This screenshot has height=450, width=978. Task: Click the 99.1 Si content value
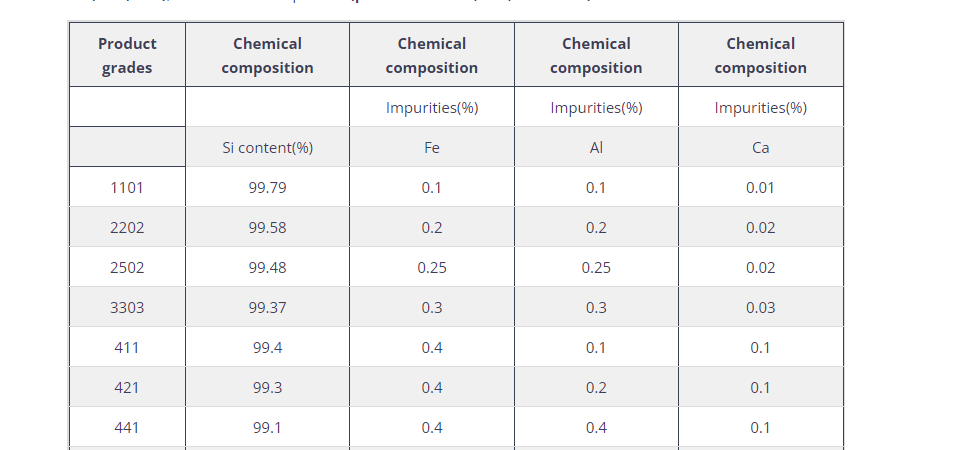point(267,428)
